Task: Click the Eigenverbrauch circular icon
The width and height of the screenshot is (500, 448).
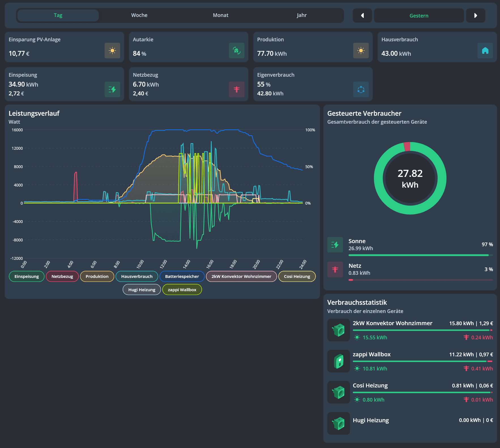Action: pos(361,89)
